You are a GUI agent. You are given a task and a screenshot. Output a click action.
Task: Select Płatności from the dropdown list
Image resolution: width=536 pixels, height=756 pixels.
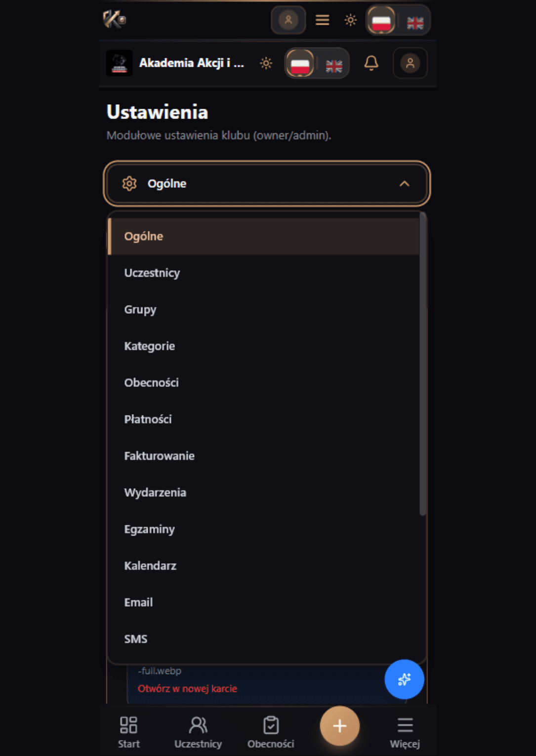(148, 420)
